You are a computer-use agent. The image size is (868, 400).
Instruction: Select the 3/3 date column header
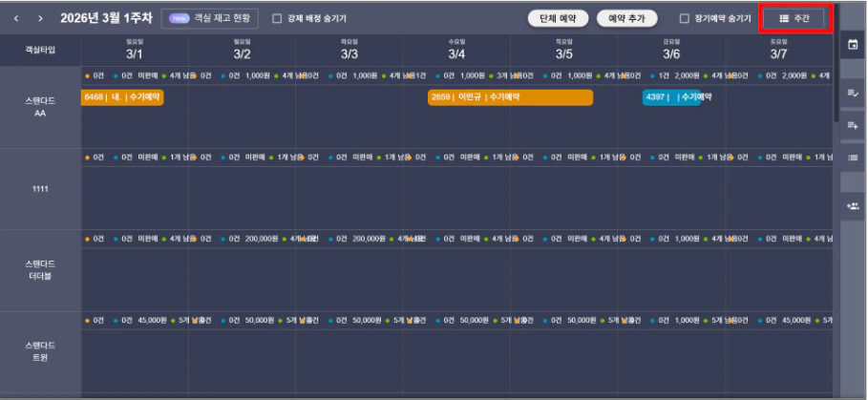click(x=349, y=50)
